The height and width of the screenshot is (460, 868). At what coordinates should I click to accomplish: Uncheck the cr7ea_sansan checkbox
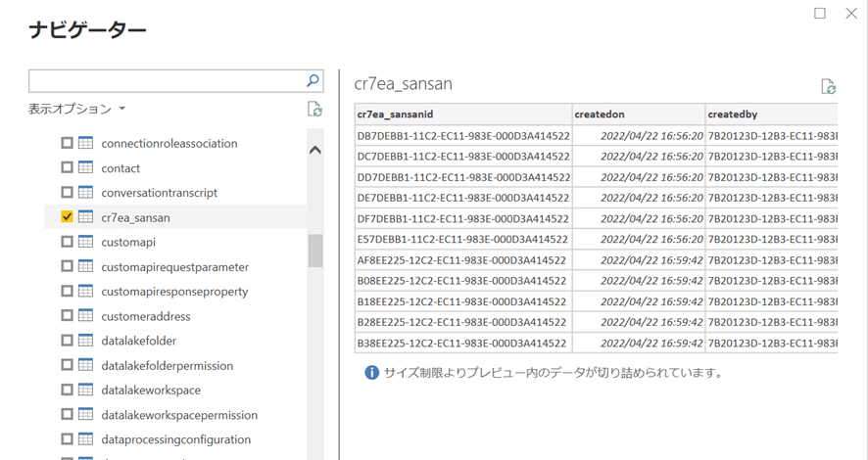(67, 217)
